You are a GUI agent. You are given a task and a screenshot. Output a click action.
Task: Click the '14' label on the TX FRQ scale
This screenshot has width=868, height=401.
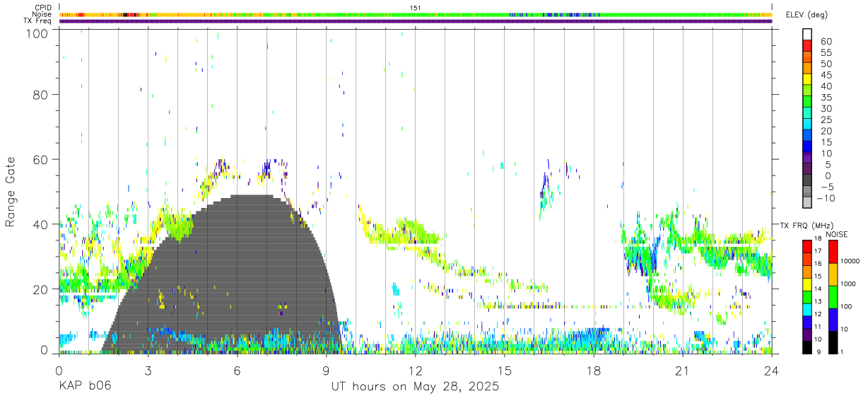818,289
